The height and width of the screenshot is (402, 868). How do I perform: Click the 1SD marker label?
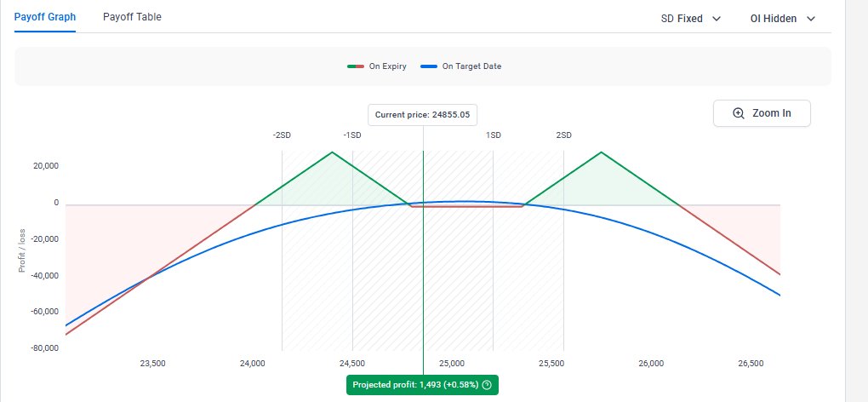(494, 135)
